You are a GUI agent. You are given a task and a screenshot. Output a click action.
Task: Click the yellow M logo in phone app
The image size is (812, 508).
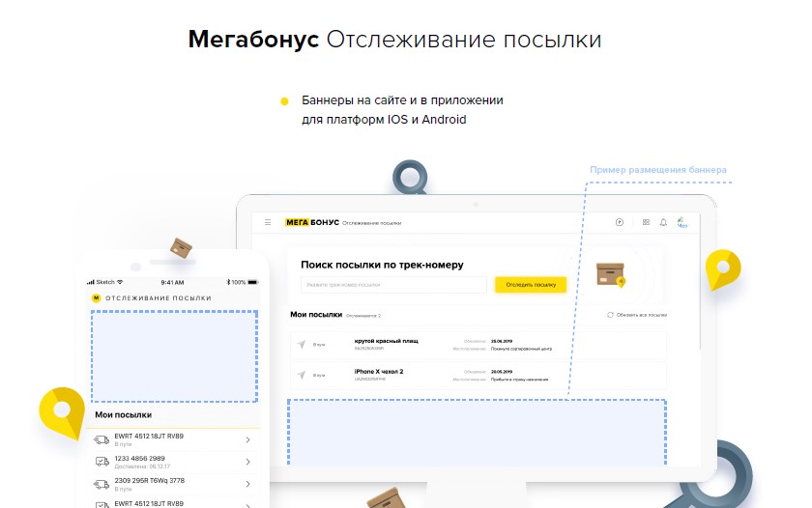(x=96, y=298)
